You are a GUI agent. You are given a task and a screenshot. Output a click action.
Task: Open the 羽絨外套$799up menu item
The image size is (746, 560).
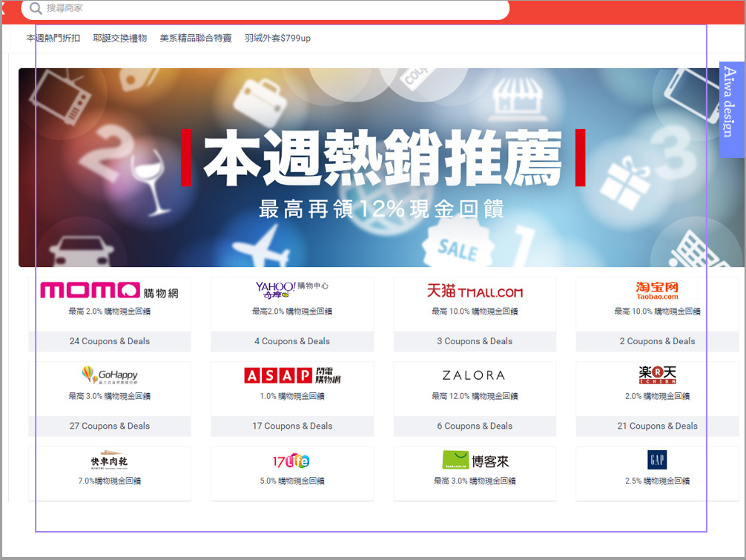pos(277,38)
